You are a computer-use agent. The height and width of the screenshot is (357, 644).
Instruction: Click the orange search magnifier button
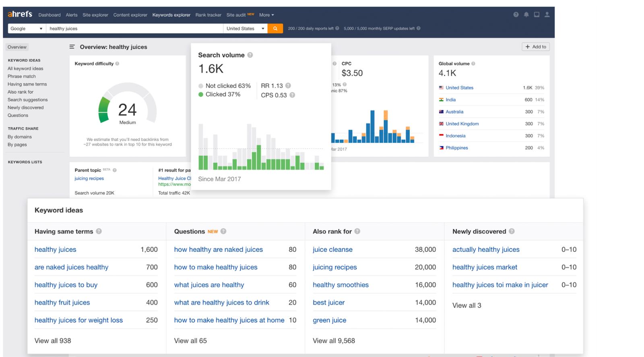pos(275,29)
